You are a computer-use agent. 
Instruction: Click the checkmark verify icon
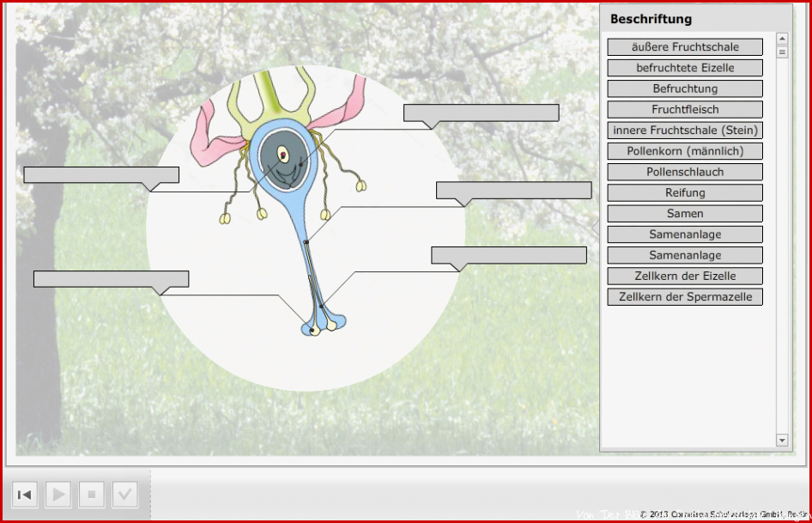[x=124, y=495]
